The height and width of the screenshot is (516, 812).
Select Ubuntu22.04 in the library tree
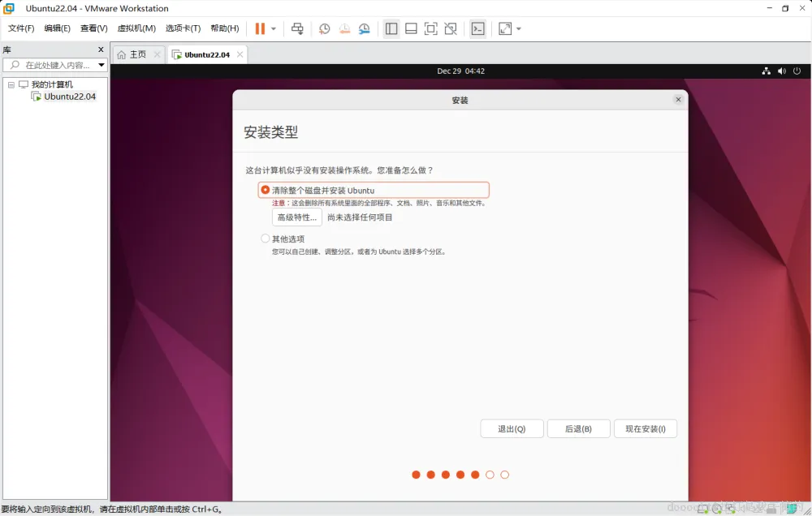[69, 97]
